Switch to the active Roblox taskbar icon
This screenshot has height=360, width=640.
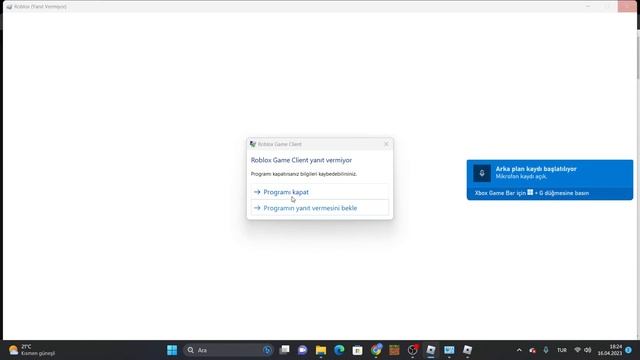coord(431,350)
